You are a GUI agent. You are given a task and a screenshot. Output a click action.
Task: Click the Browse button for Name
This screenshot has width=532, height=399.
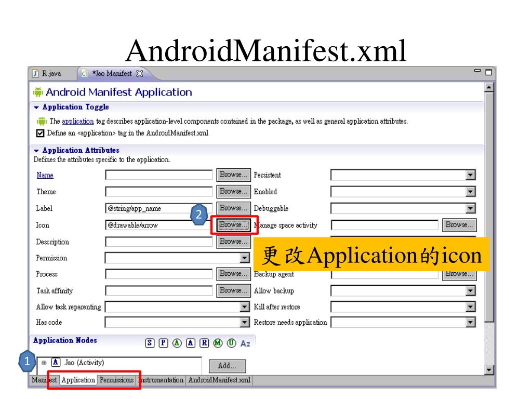click(233, 175)
